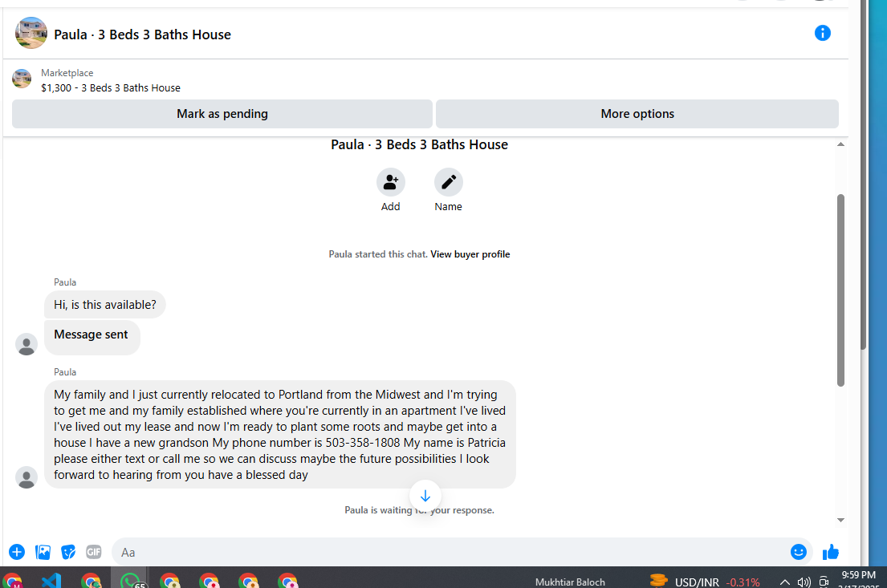887x588 pixels.
Task: Open more actions with the blue plus icon
Action: pos(17,552)
